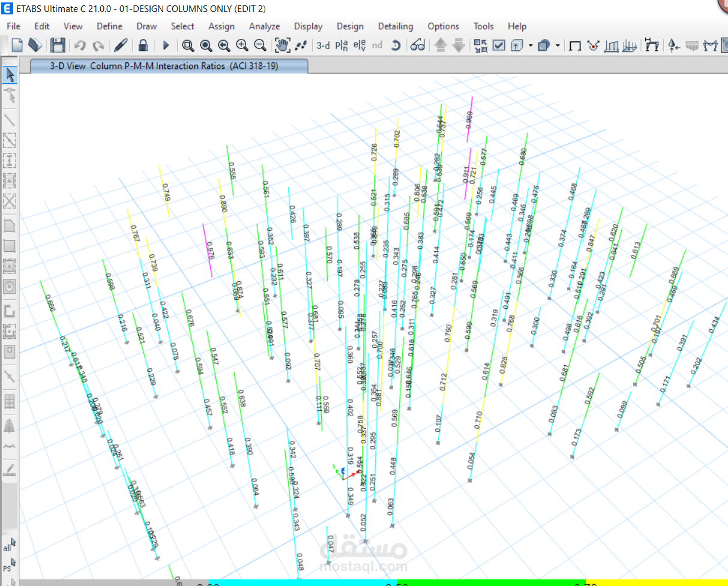Click the Undo arrow icon
This screenshot has width=728, height=586.
point(80,45)
